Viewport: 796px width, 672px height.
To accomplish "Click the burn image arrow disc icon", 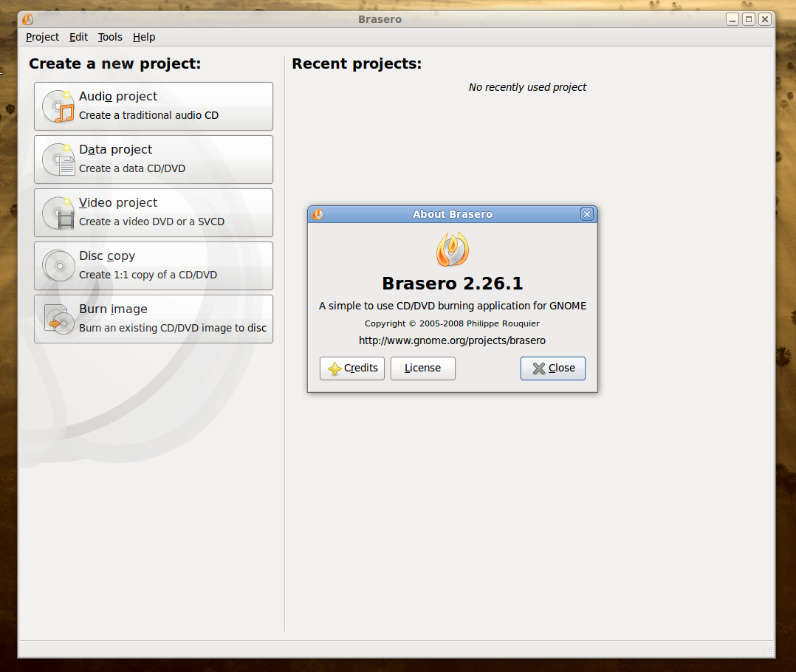I will click(59, 319).
